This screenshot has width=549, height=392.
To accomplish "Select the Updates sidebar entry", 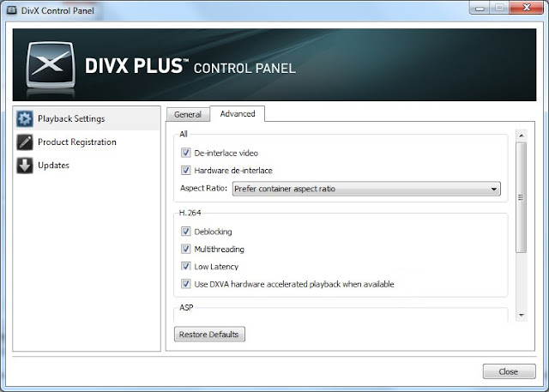I will [x=87, y=166].
